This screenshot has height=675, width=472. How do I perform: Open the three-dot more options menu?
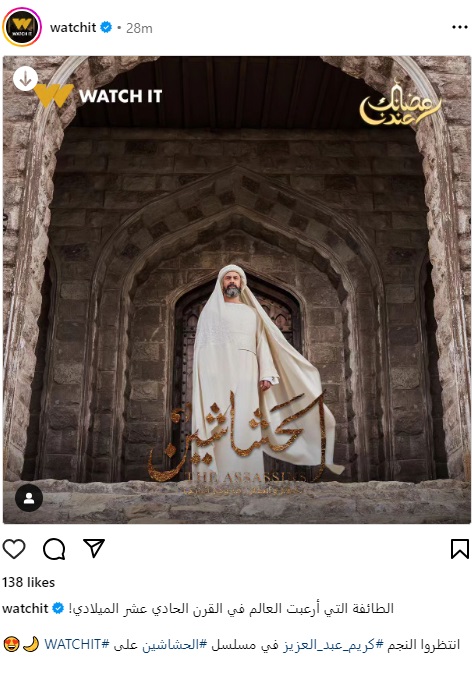pyautogui.click(x=460, y=27)
